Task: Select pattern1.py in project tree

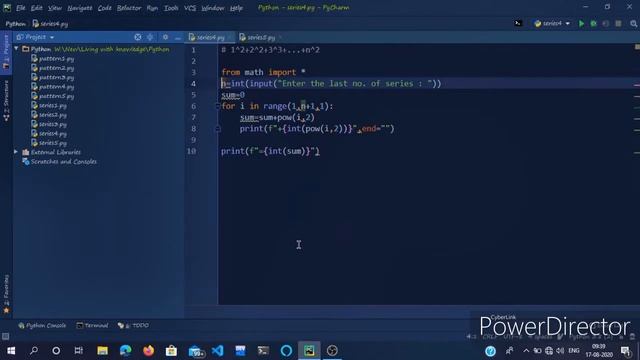Action: click(x=53, y=58)
